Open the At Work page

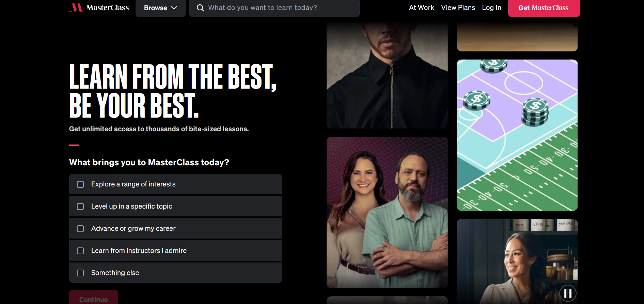(x=421, y=7)
